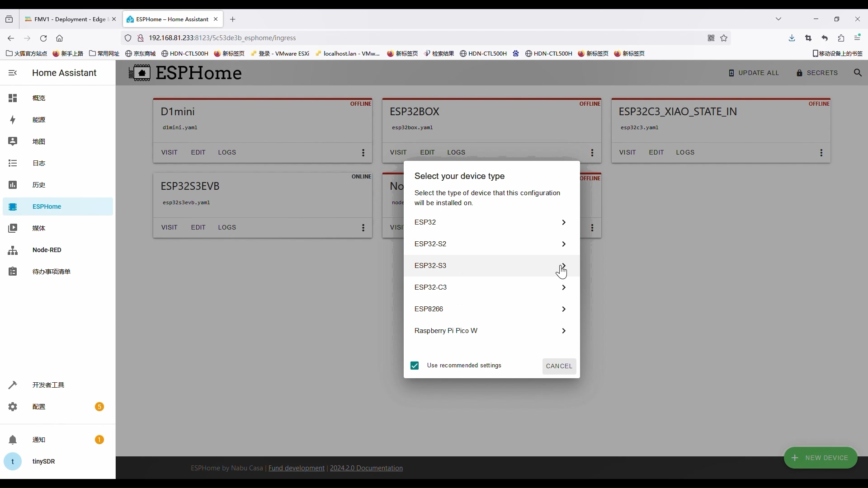The image size is (868, 488).
Task: Expand the ESP32 device type chevron
Action: point(564,222)
